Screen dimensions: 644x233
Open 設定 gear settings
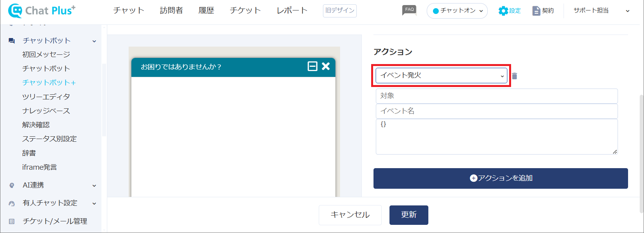510,10
